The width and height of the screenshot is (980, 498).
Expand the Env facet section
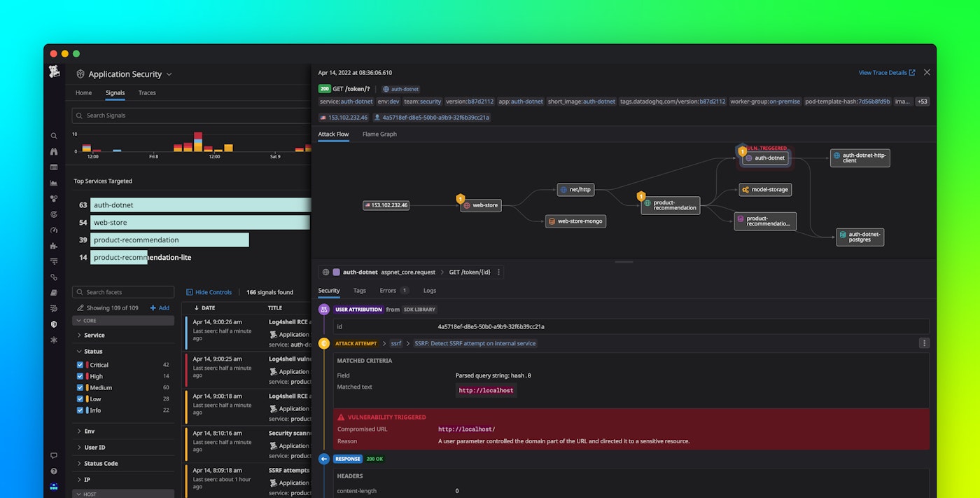tap(87, 431)
